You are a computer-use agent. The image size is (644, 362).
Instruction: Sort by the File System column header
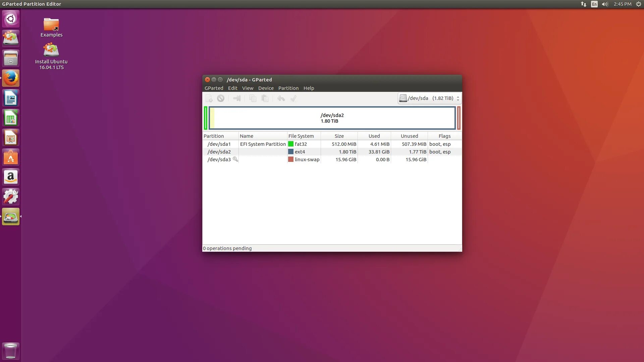tap(301, 136)
